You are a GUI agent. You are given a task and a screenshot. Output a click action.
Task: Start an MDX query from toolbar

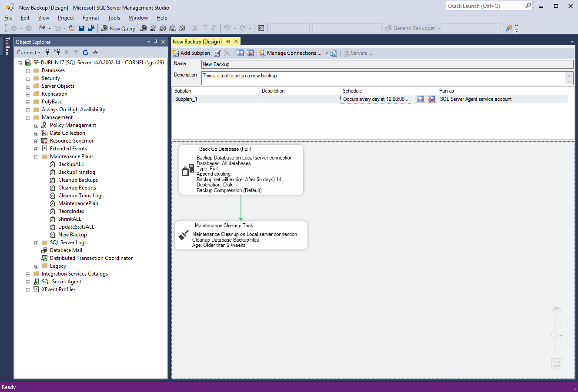tap(153, 28)
